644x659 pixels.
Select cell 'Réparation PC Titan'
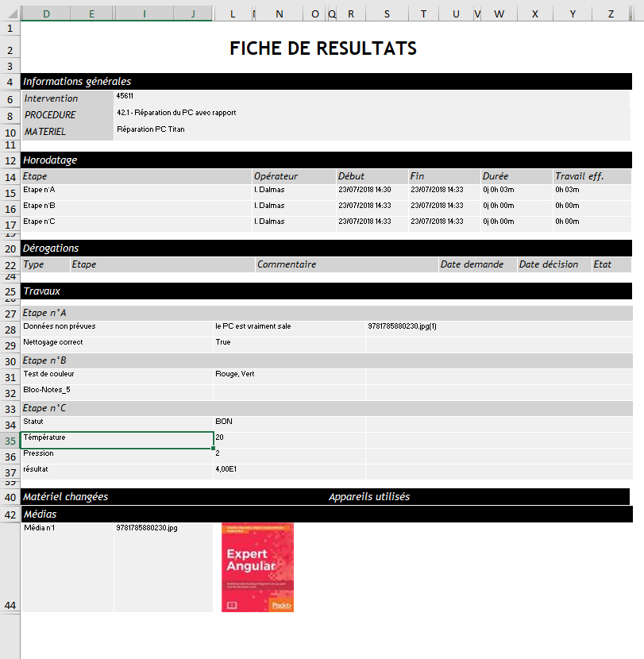[372, 132]
